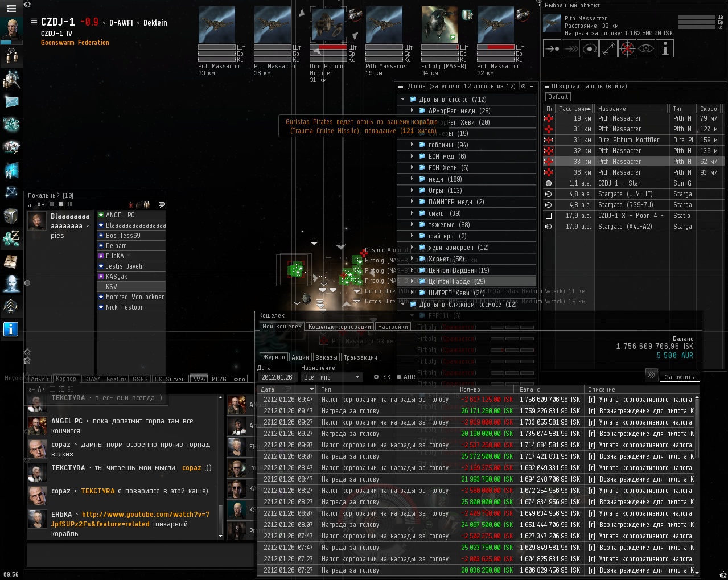Click Goonswarm Federation sovereignty link
This screenshot has width=728, height=580.
tap(75, 43)
